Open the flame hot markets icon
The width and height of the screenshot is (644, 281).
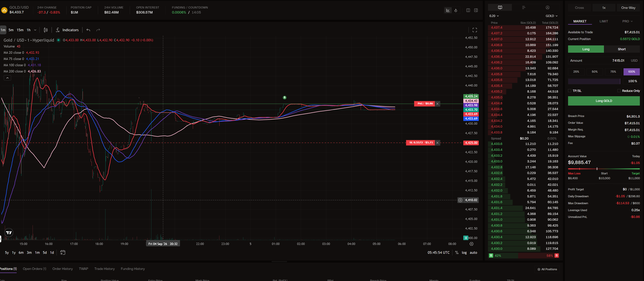tap(456, 10)
